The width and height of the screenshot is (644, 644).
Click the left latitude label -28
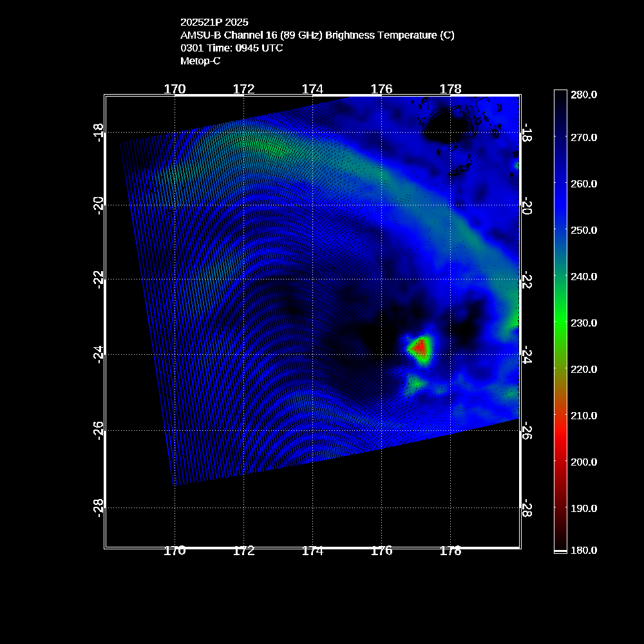point(98,507)
